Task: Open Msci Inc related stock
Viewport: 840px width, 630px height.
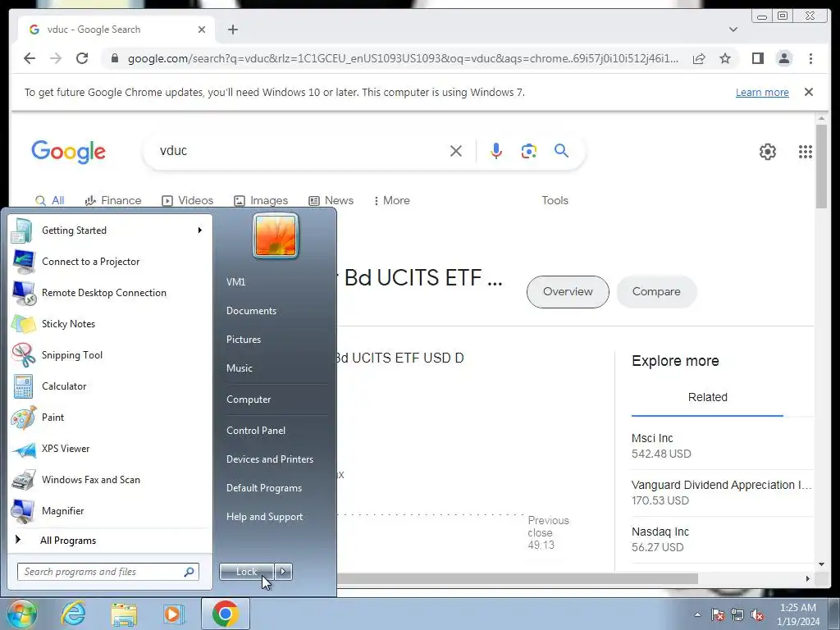Action: pyautogui.click(x=722, y=445)
